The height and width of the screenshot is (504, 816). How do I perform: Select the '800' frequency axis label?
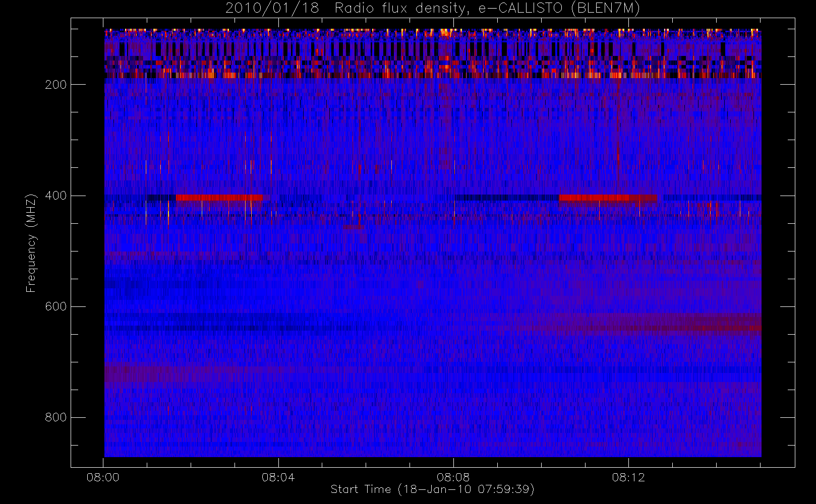tap(56, 417)
